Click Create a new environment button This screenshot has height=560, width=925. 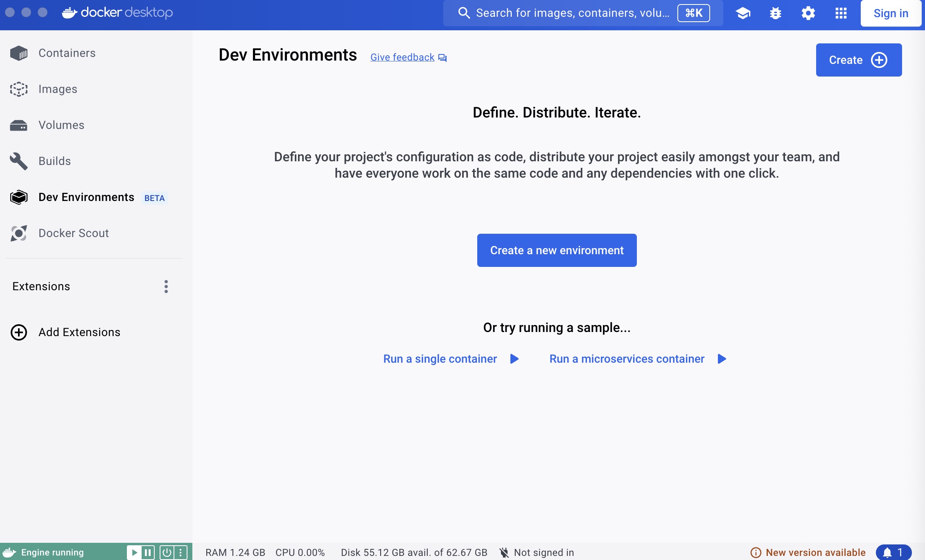[557, 250]
